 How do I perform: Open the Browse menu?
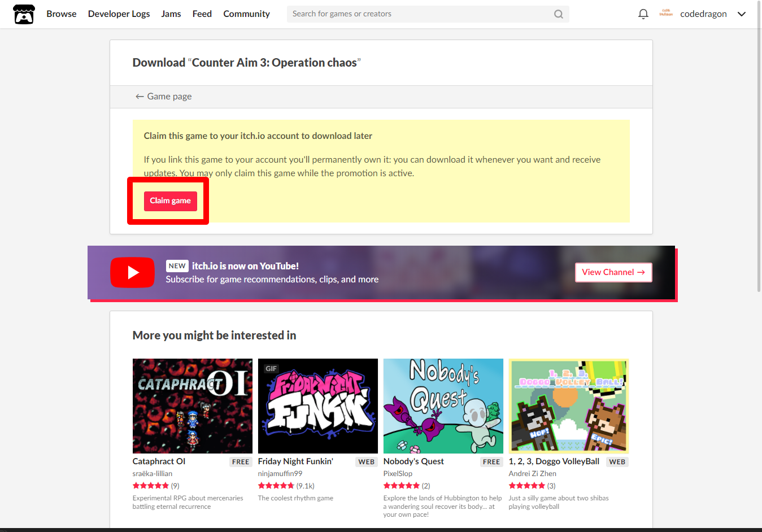pyautogui.click(x=62, y=14)
